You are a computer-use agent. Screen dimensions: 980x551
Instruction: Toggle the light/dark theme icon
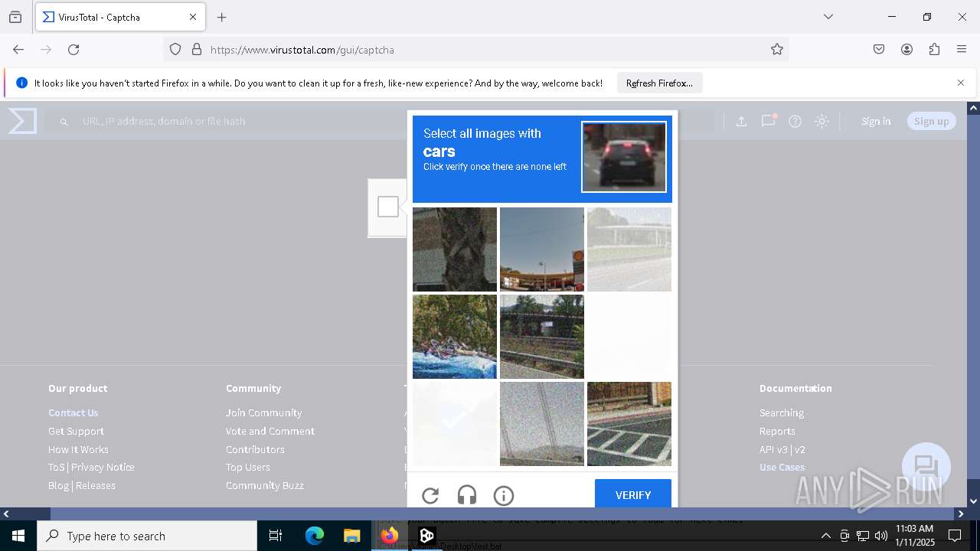point(822,121)
